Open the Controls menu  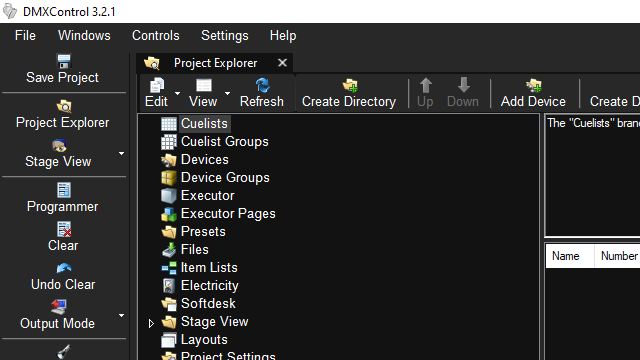click(156, 36)
